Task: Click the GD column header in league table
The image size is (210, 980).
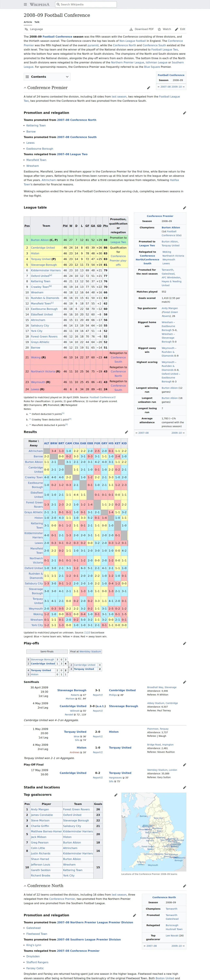Action: click(x=99, y=226)
